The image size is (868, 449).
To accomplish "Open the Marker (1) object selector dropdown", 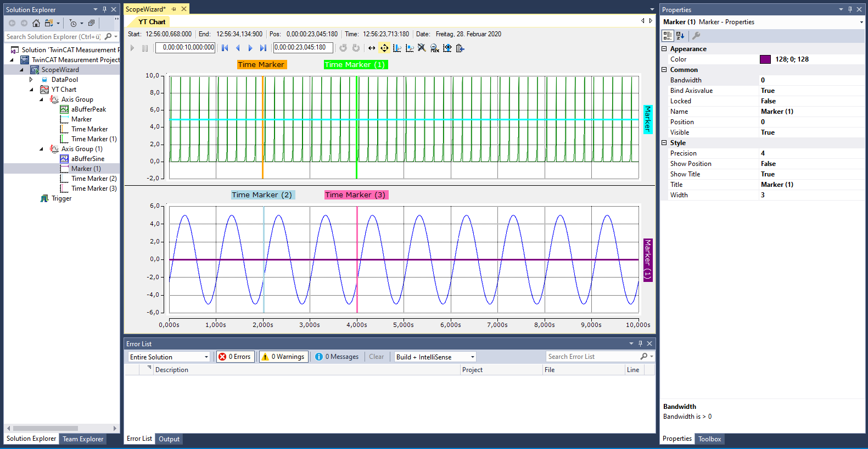I will 861,23.
